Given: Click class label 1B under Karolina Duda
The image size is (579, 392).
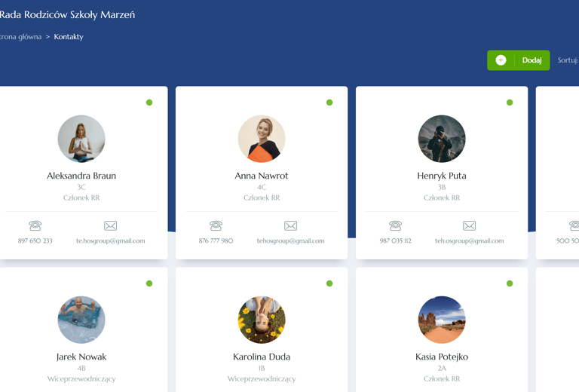Looking at the screenshot, I should (262, 369).
